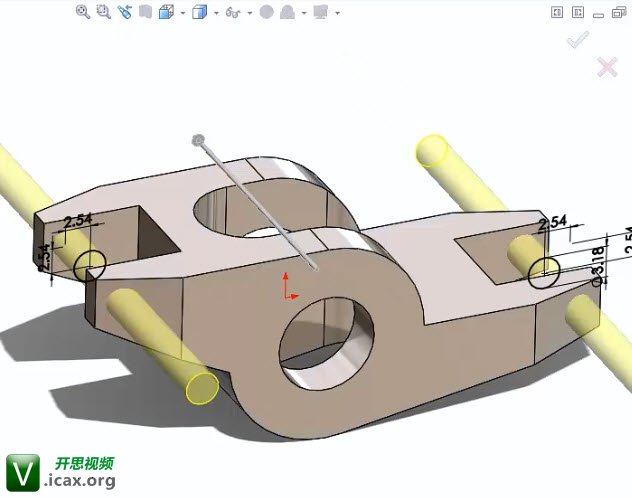
Task: Confirm the feature with the checkmark
Action: coord(577,40)
